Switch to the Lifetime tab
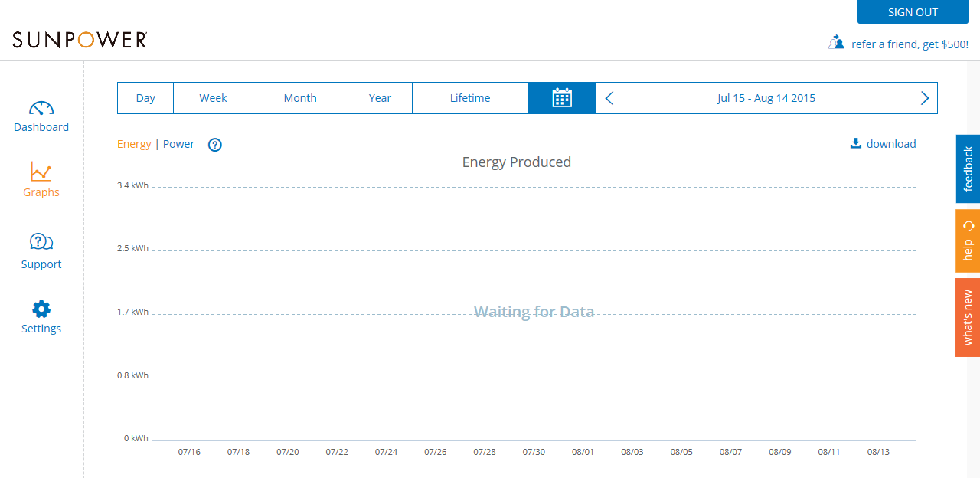980x478 pixels. [470, 98]
